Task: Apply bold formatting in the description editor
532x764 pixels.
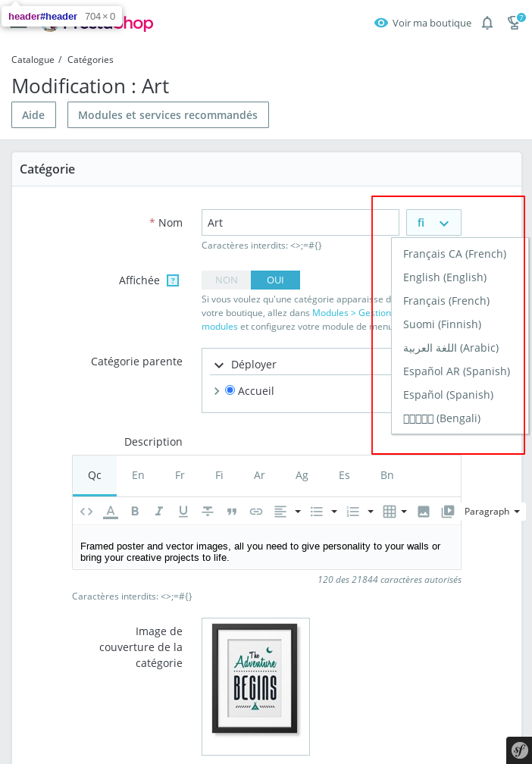Action: click(135, 511)
